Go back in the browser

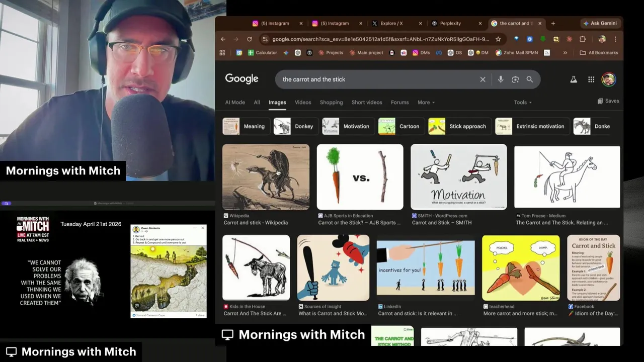point(223,39)
